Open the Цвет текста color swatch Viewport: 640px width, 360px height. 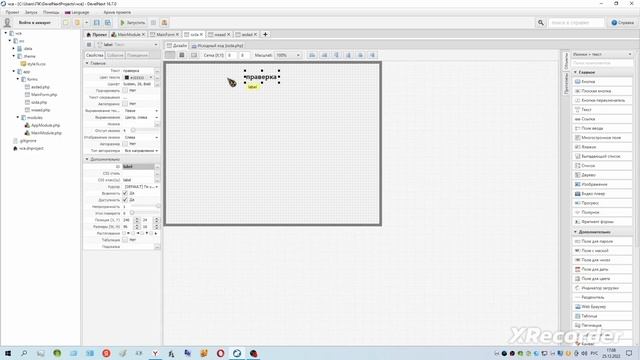point(127,78)
